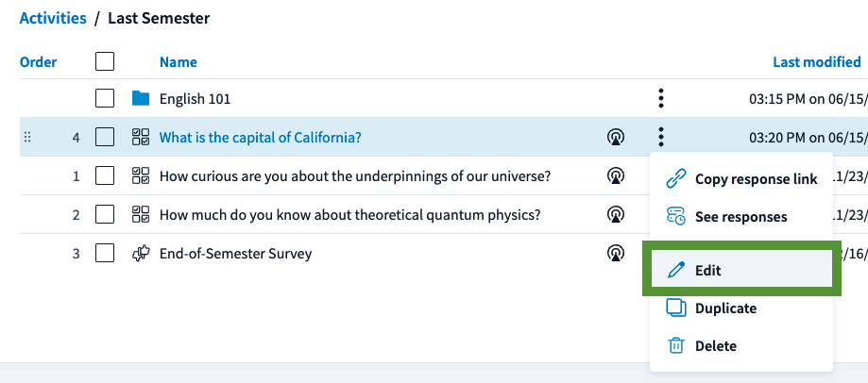
Task: Open the three-dot menu for English 101
Action: pos(660,98)
